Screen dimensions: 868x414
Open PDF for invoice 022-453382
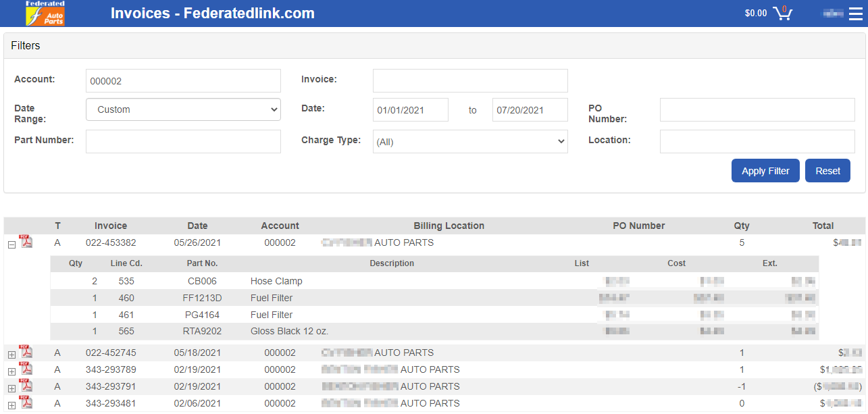click(26, 242)
